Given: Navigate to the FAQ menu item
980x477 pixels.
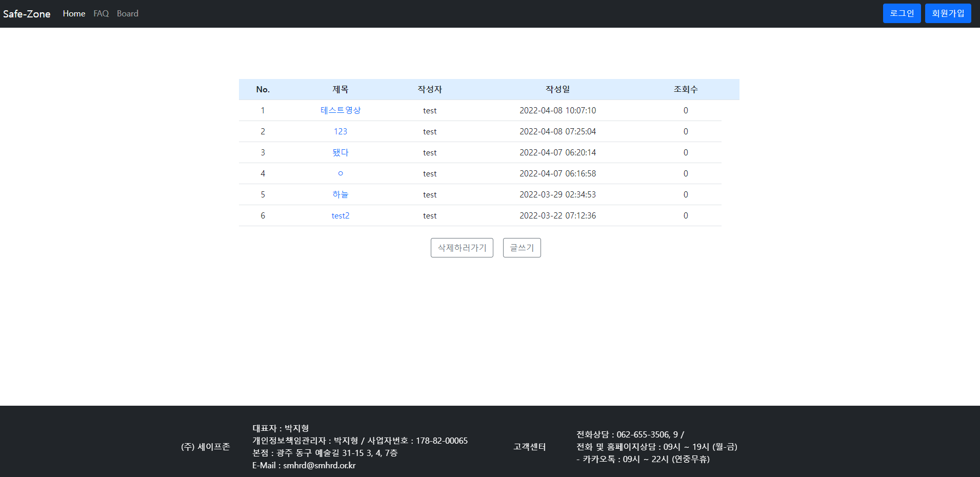Looking at the screenshot, I should (x=101, y=13).
